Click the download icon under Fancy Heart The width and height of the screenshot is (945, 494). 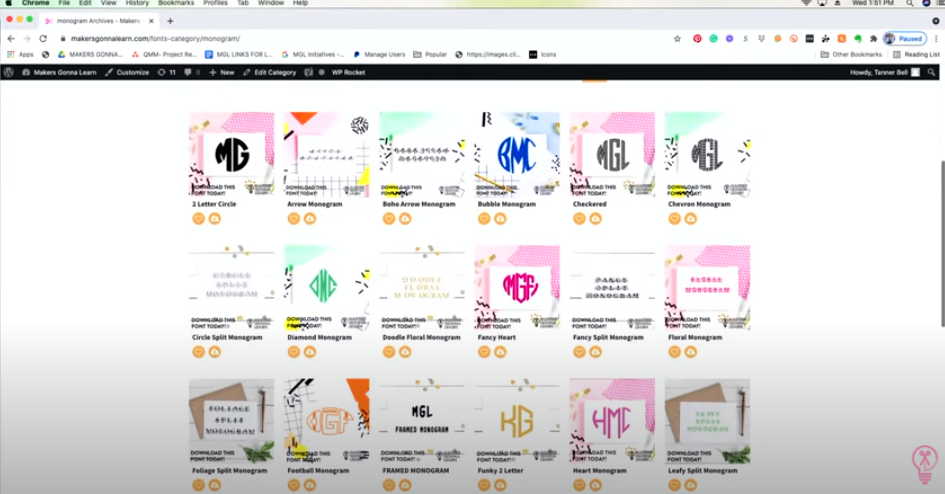[x=500, y=352]
